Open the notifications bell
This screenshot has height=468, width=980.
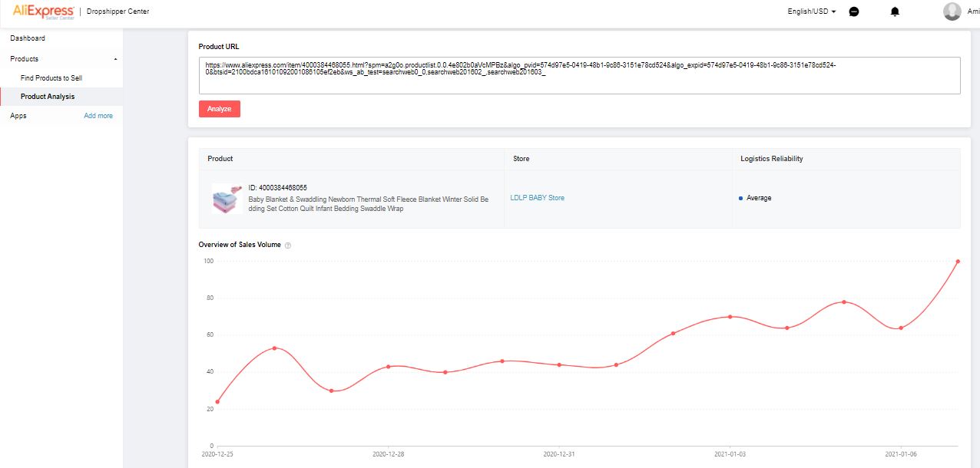coord(895,12)
